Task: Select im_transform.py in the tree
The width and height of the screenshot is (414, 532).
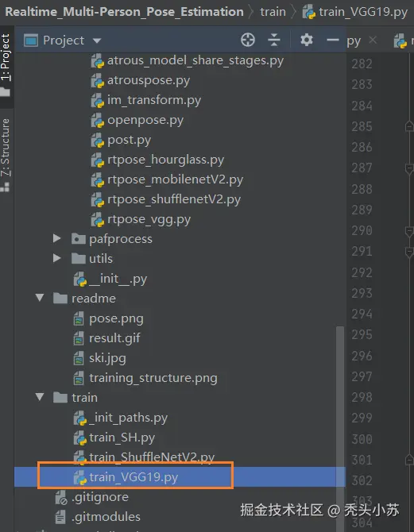Action: tap(154, 100)
